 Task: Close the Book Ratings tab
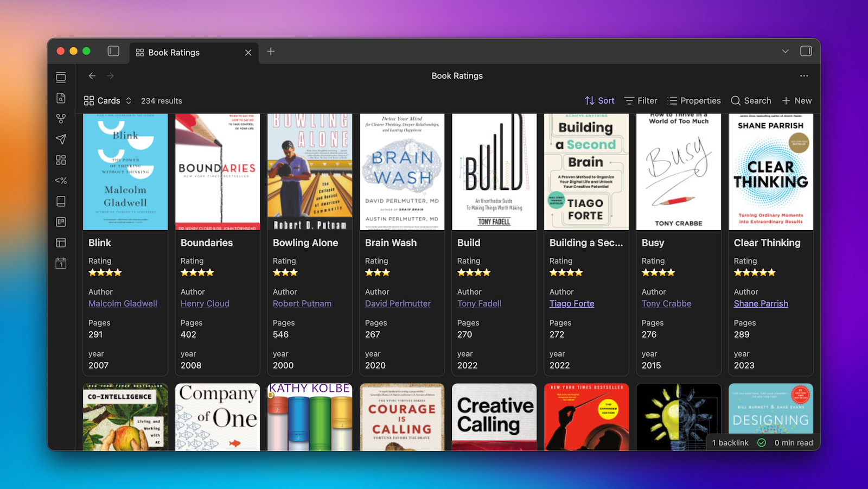[x=248, y=53]
